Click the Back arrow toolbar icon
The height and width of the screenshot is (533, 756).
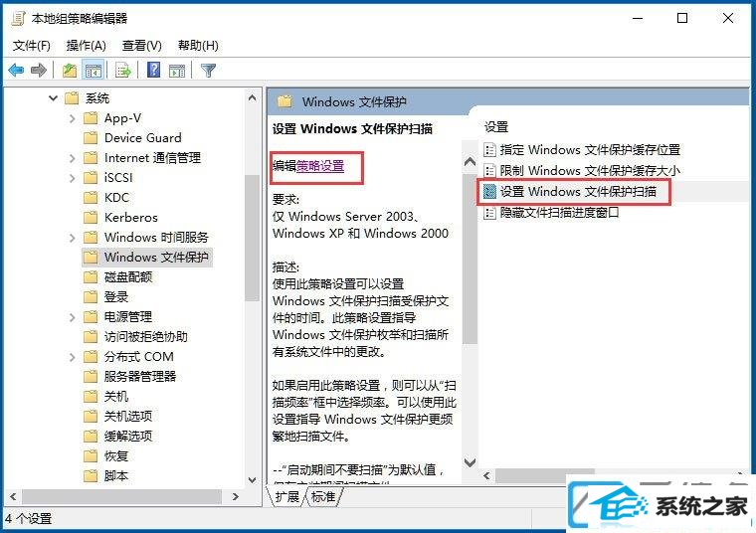pyautogui.click(x=16, y=71)
